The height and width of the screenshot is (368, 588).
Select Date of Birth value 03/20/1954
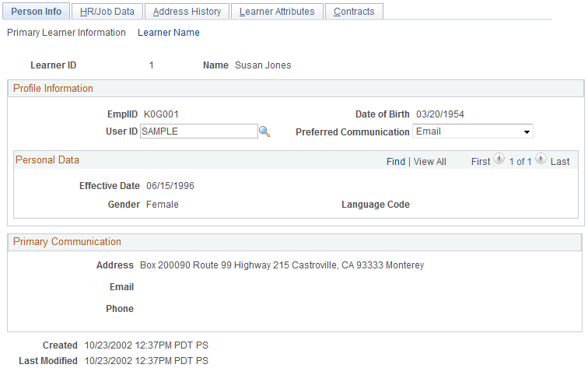440,114
